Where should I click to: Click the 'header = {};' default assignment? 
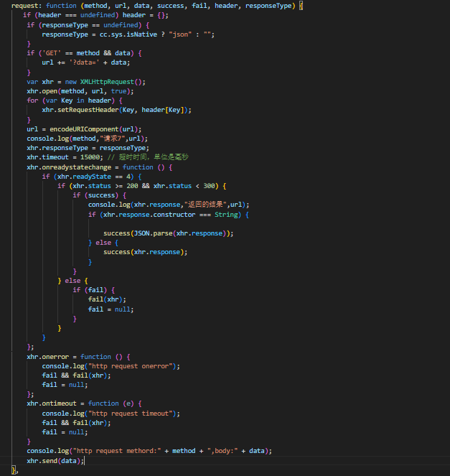[146, 15]
